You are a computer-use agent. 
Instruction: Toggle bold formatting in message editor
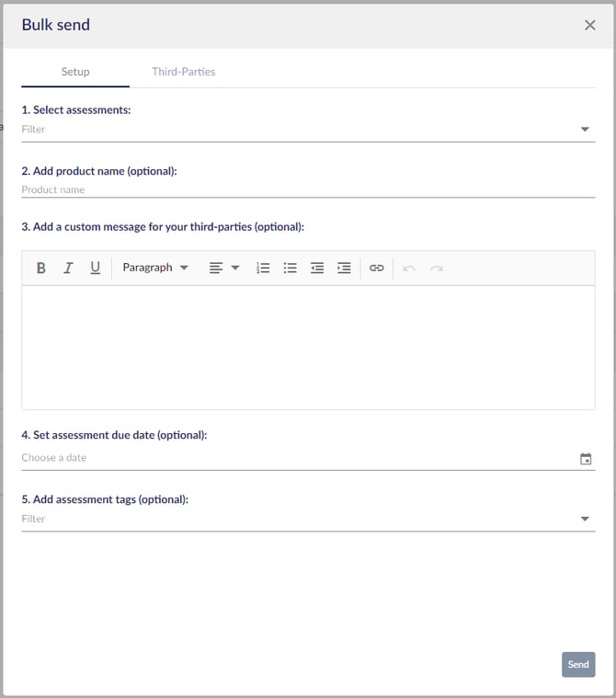(40, 268)
